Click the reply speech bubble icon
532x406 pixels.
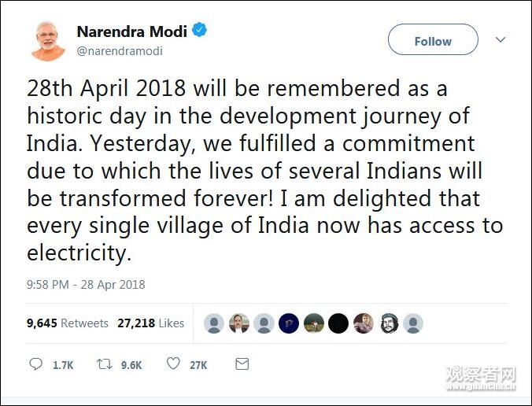coord(36,364)
